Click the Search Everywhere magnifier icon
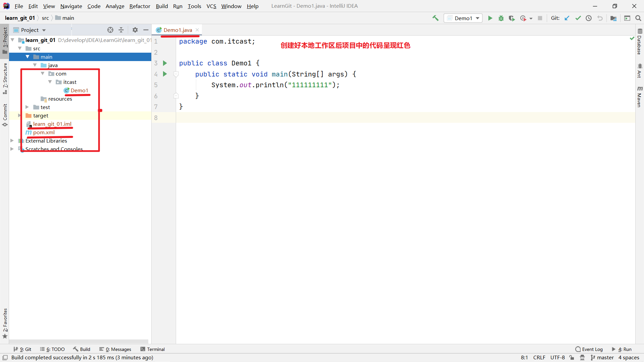Image resolution: width=644 pixels, height=362 pixels. click(x=638, y=18)
